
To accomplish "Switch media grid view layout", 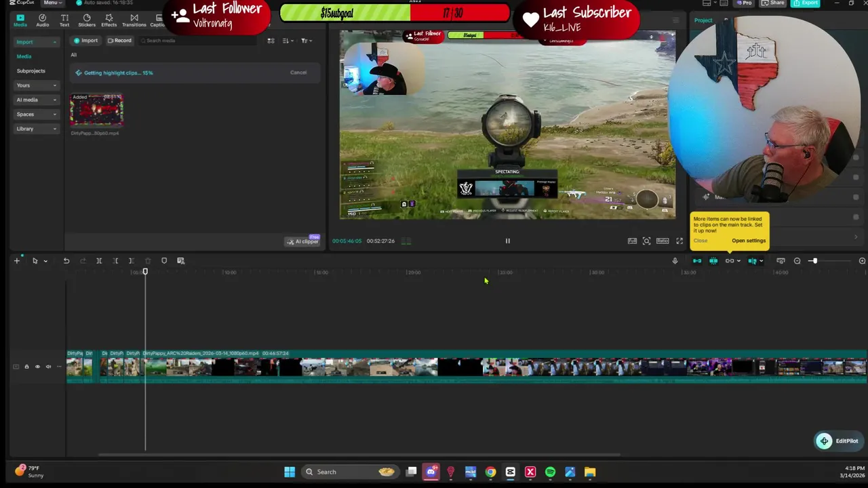I will click(271, 41).
